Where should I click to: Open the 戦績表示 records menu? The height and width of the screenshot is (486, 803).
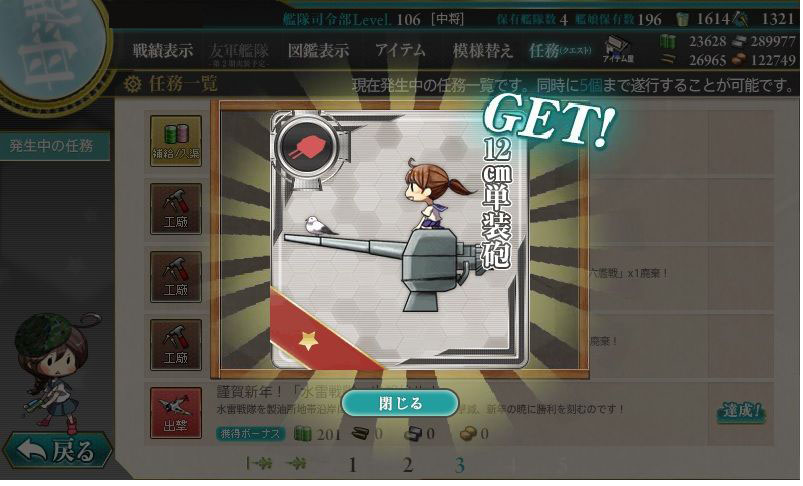(x=163, y=50)
